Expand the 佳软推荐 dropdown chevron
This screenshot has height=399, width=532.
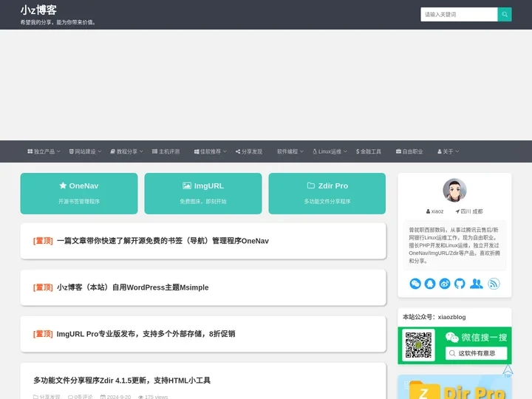(225, 151)
